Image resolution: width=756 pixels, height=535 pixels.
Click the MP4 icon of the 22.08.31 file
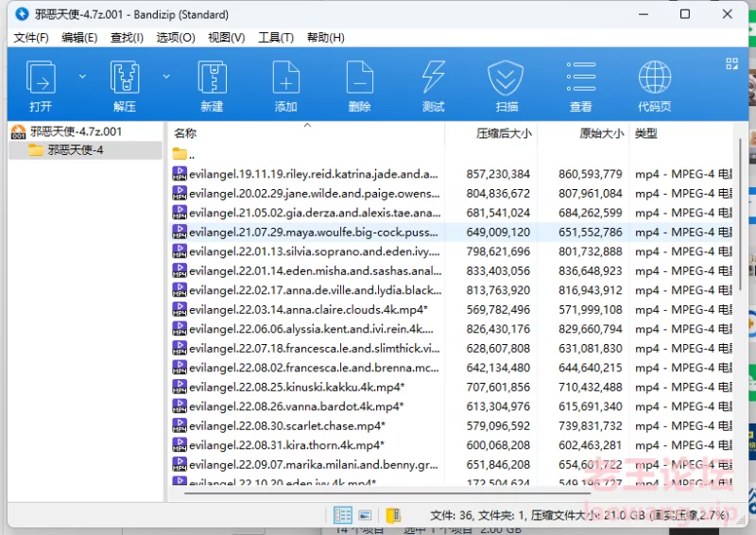coord(180,445)
